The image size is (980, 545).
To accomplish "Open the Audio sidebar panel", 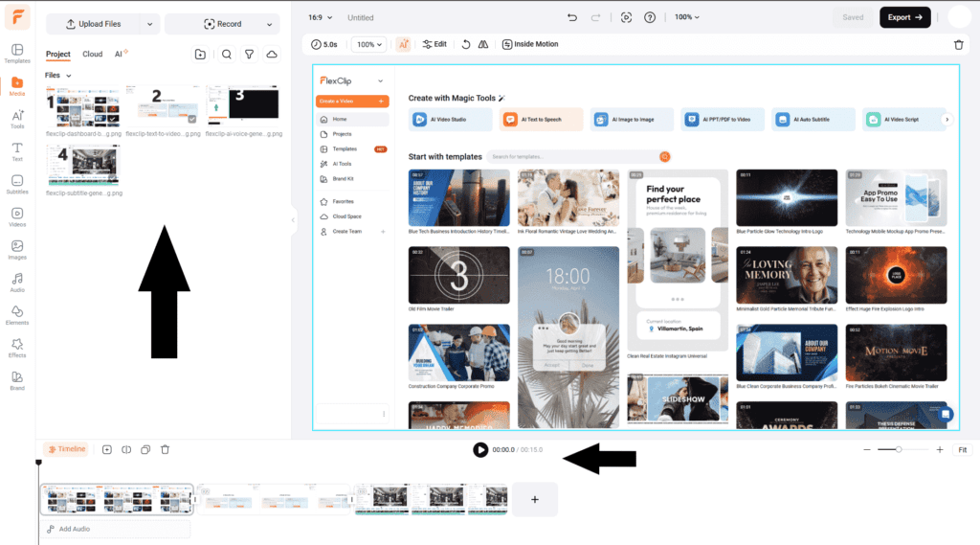I will tap(17, 283).
